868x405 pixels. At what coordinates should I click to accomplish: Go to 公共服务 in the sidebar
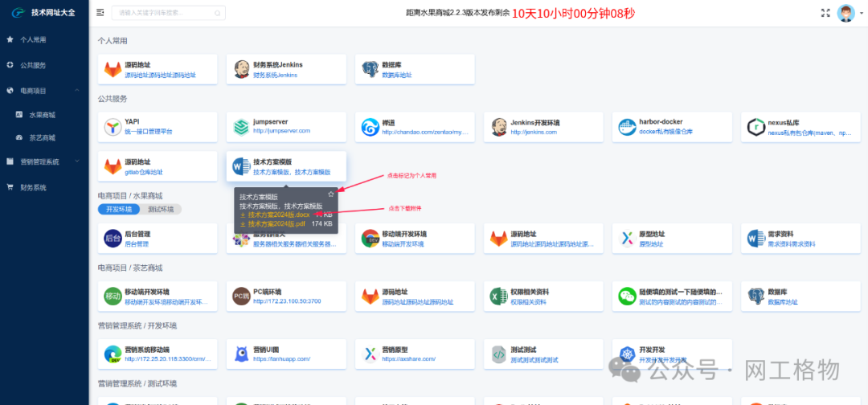click(44, 65)
